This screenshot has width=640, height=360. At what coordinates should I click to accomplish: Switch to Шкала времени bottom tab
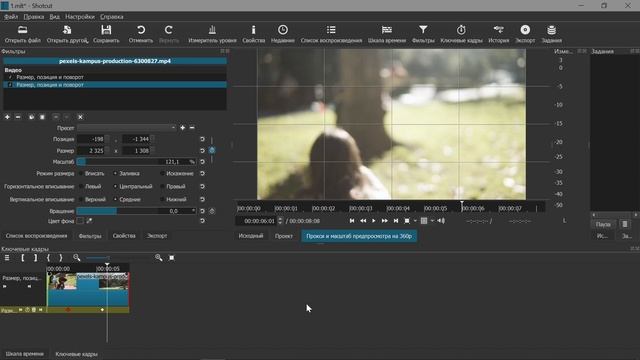pyautogui.click(x=24, y=354)
